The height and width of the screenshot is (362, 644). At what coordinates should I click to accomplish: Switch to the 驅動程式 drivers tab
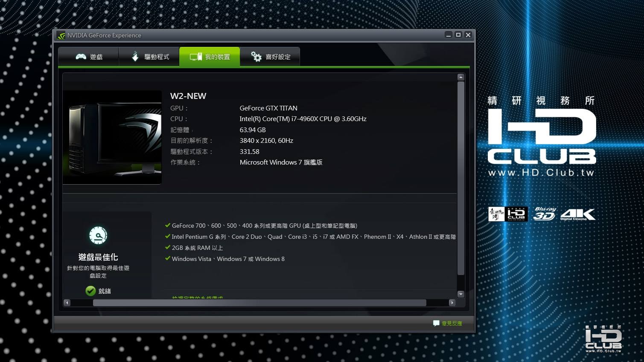click(x=149, y=57)
